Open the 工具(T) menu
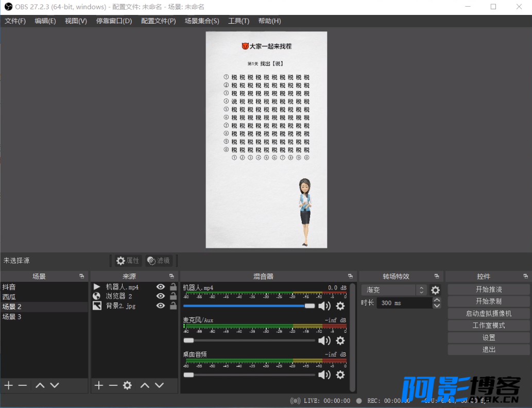This screenshot has width=532, height=408. click(x=239, y=21)
